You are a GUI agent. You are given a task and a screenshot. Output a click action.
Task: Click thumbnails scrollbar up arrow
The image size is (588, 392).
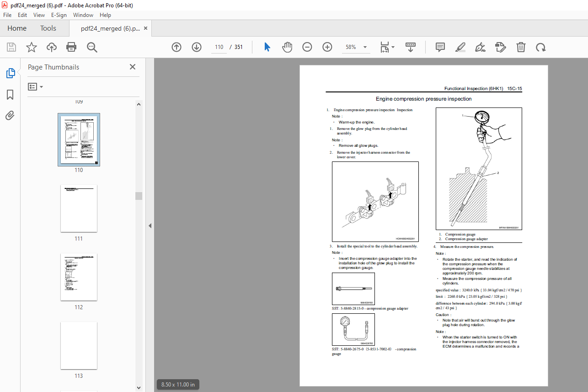coord(139,104)
